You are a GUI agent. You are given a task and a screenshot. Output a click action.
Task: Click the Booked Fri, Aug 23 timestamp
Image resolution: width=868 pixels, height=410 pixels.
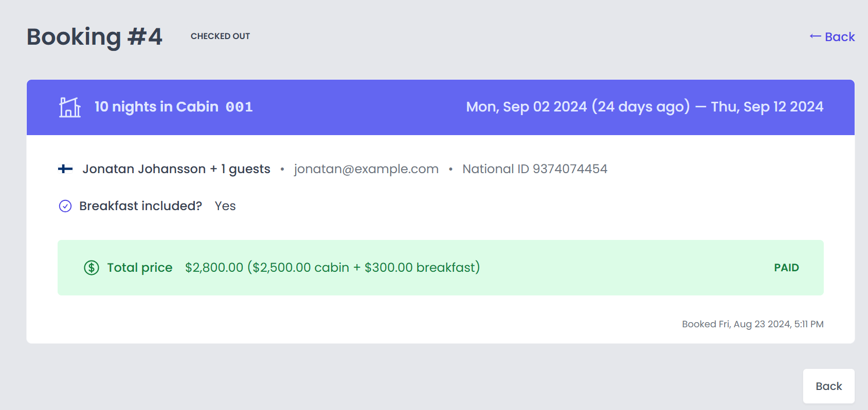click(752, 324)
